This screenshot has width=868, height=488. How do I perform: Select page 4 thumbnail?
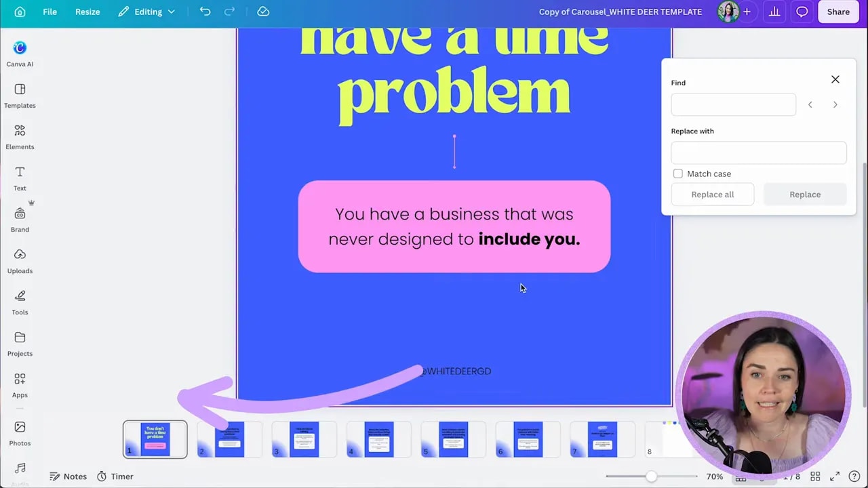pyautogui.click(x=378, y=439)
